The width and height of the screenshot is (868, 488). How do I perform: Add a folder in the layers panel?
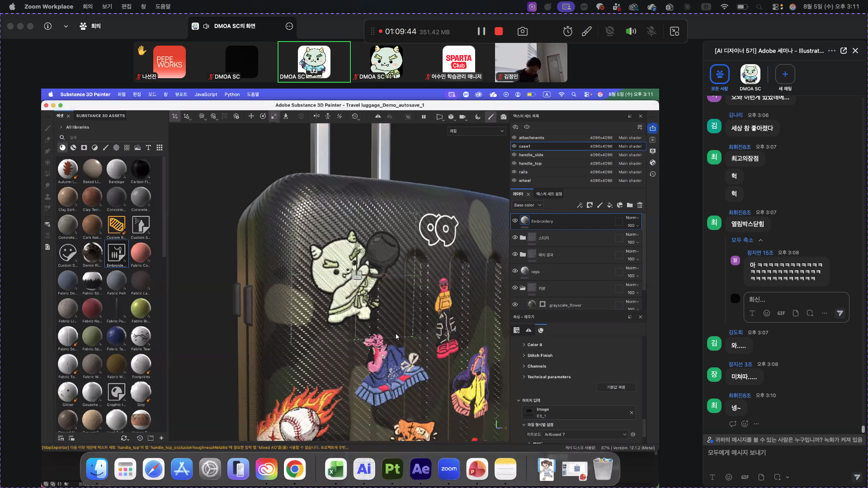pyautogui.click(x=630, y=205)
